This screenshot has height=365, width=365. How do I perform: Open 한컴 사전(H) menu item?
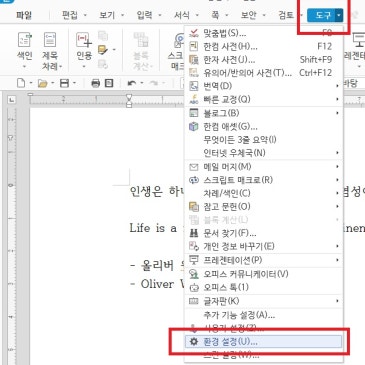(x=264, y=46)
